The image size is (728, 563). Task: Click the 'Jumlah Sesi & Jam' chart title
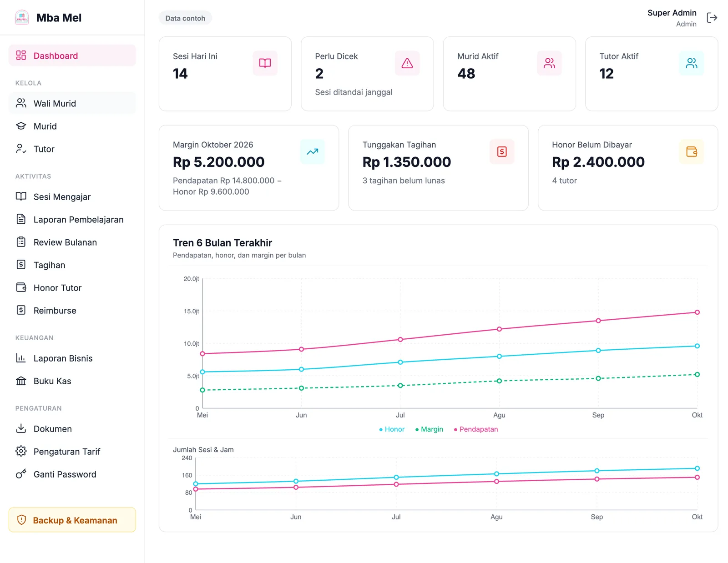click(x=203, y=450)
